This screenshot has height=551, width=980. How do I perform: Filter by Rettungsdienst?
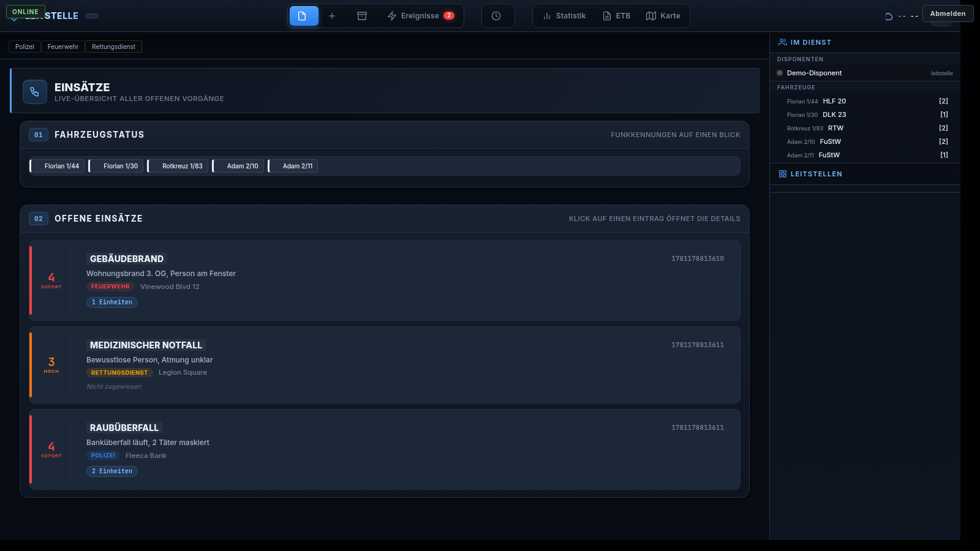113,47
